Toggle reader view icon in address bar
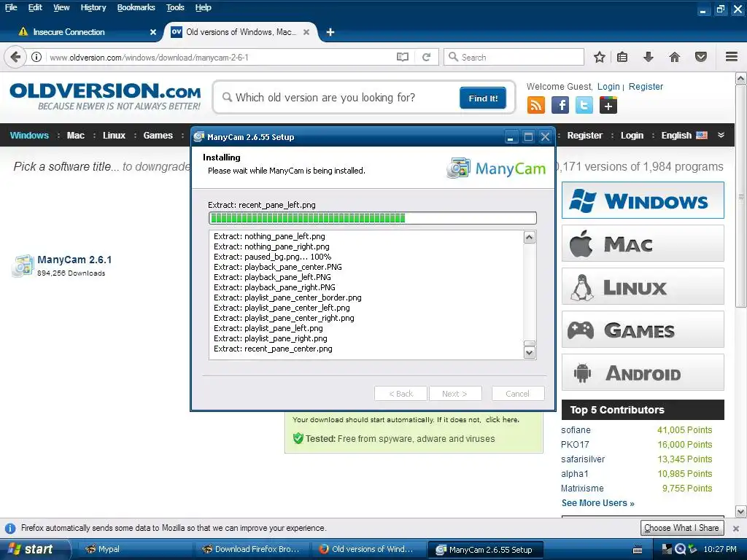The height and width of the screenshot is (560, 747). [x=403, y=57]
